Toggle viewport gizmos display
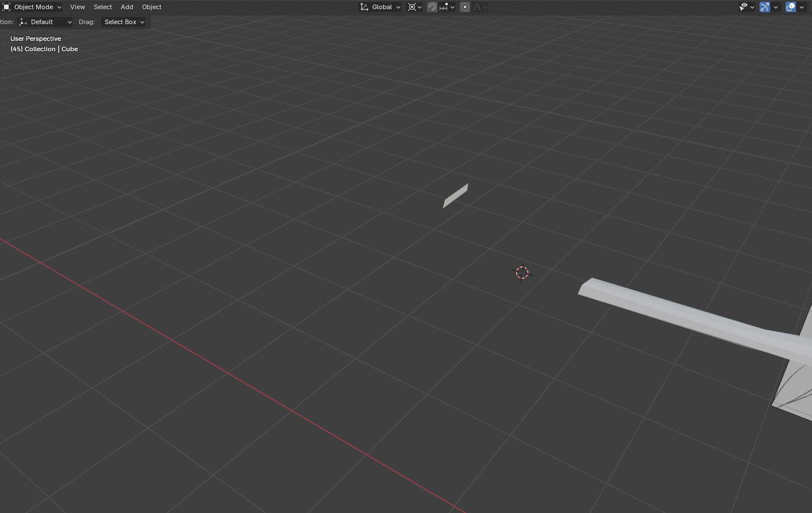The width and height of the screenshot is (812, 513). pyautogui.click(x=765, y=7)
